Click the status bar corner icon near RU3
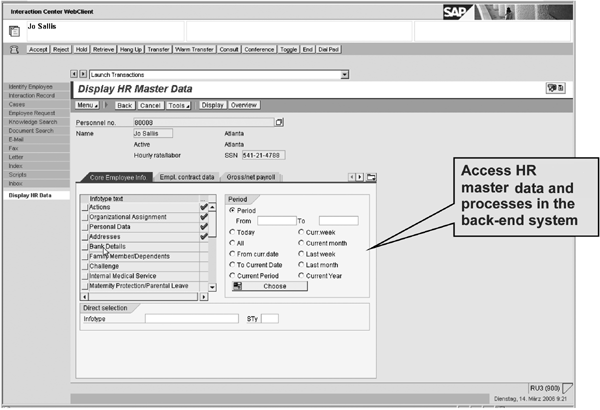600x410 pixels. pos(568,388)
